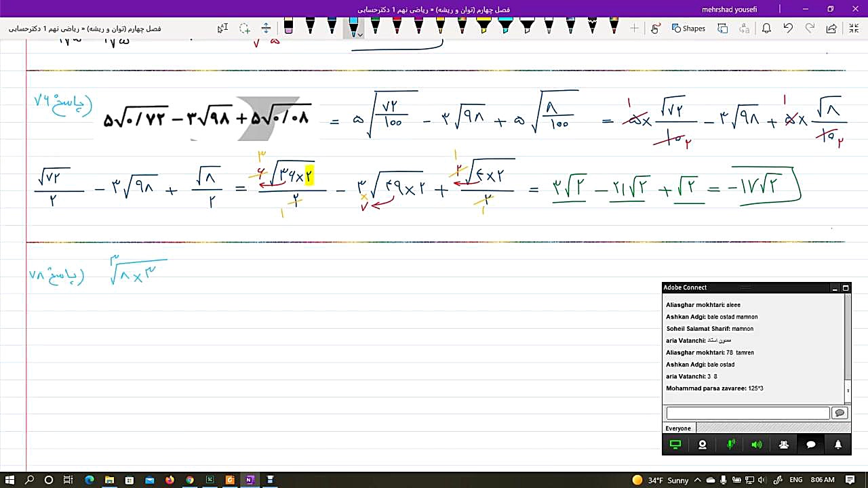Screen dimensions: 868x488
Task: Open Cortana from the taskbar
Action: coord(49,480)
